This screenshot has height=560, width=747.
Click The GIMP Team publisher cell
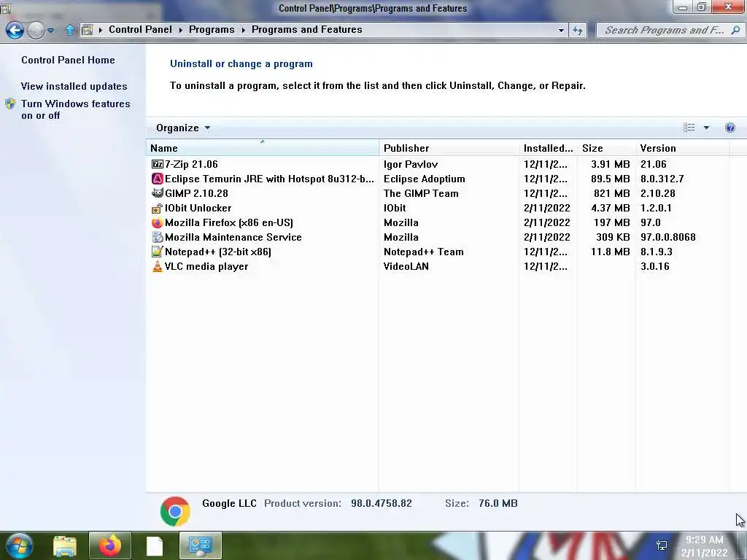click(421, 193)
